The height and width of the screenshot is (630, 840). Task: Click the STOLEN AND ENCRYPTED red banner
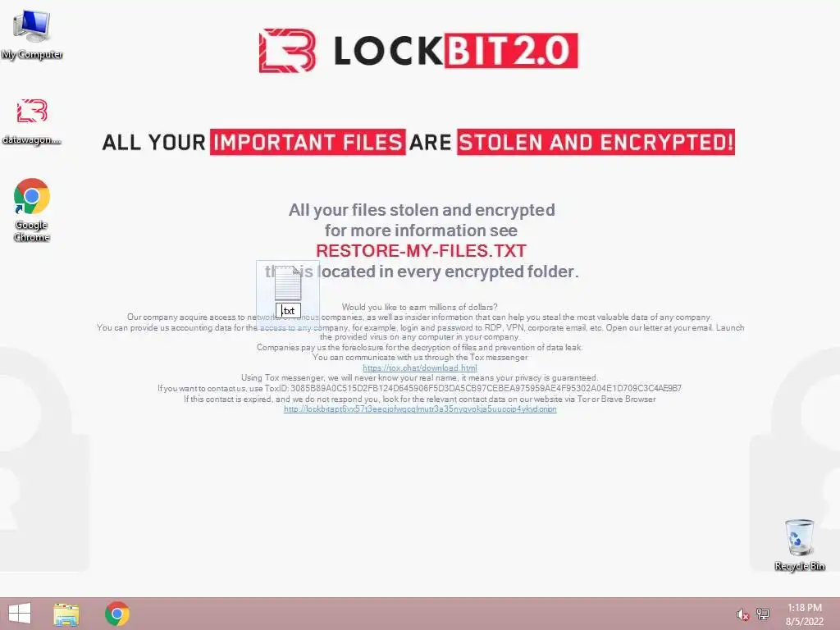click(x=596, y=143)
